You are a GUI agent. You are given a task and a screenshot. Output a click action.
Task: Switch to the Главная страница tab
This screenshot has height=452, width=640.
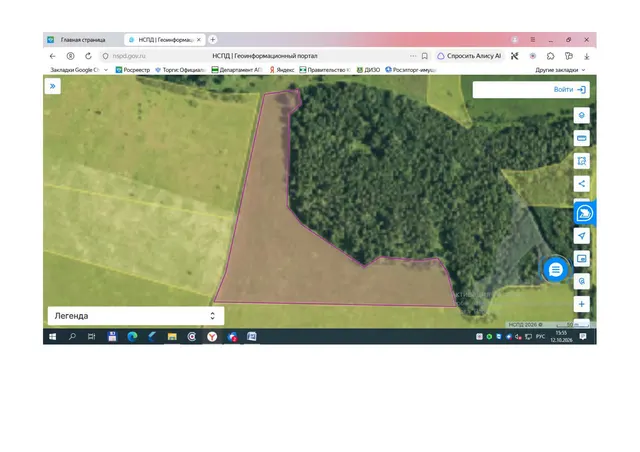[x=83, y=40]
